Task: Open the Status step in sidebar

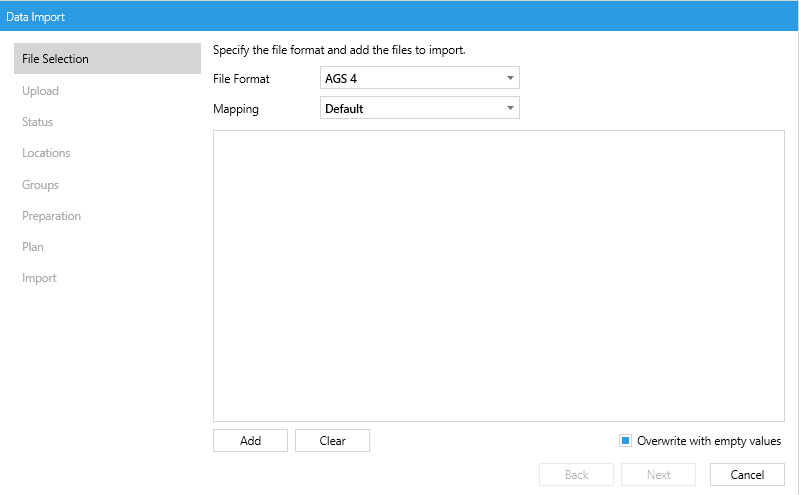Action: [x=38, y=122]
